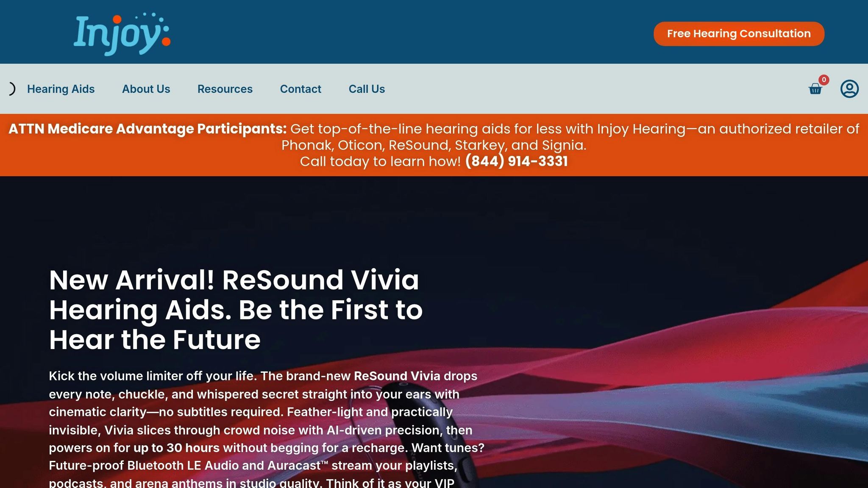Open the user account profile icon

849,89
